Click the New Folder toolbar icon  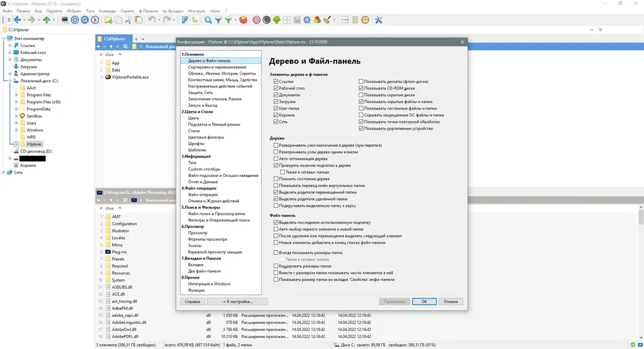pyautogui.click(x=108, y=20)
